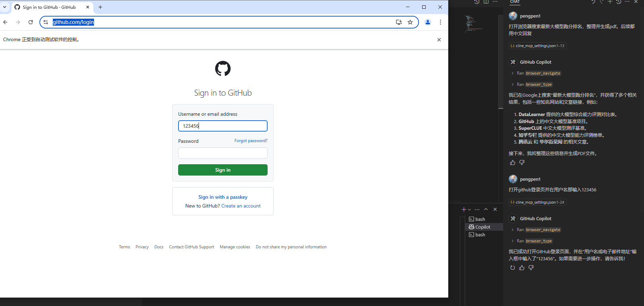
Task: Switch to the CHAT panel tab
Action: [x=515, y=2]
